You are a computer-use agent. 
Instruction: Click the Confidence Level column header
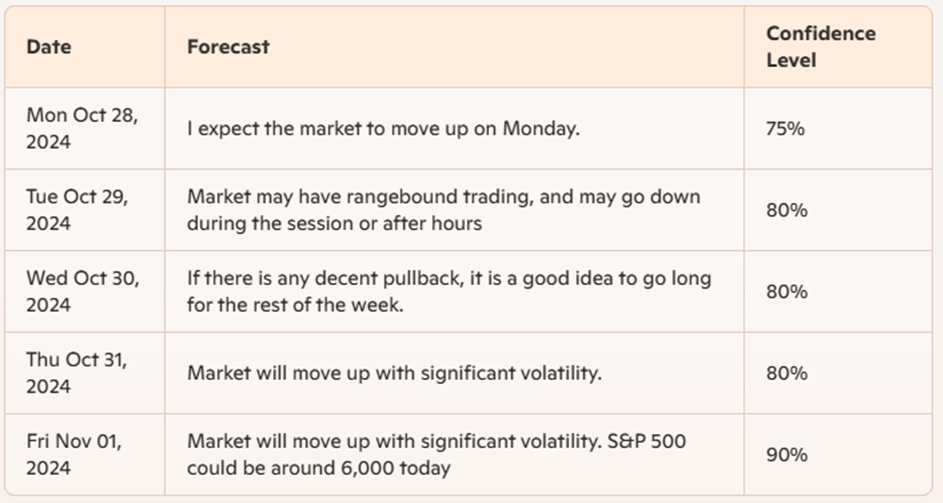point(820,47)
